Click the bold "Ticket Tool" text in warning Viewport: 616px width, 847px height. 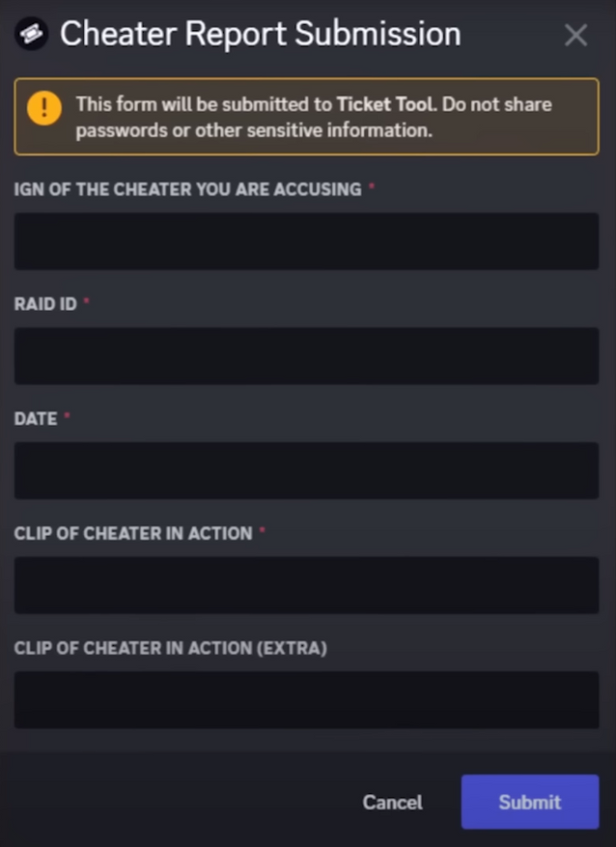click(384, 104)
